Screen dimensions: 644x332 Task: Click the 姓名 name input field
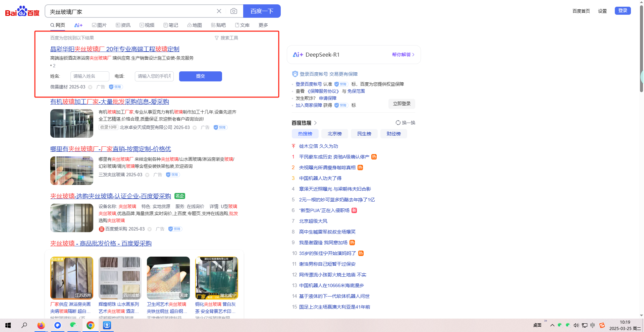90,76
